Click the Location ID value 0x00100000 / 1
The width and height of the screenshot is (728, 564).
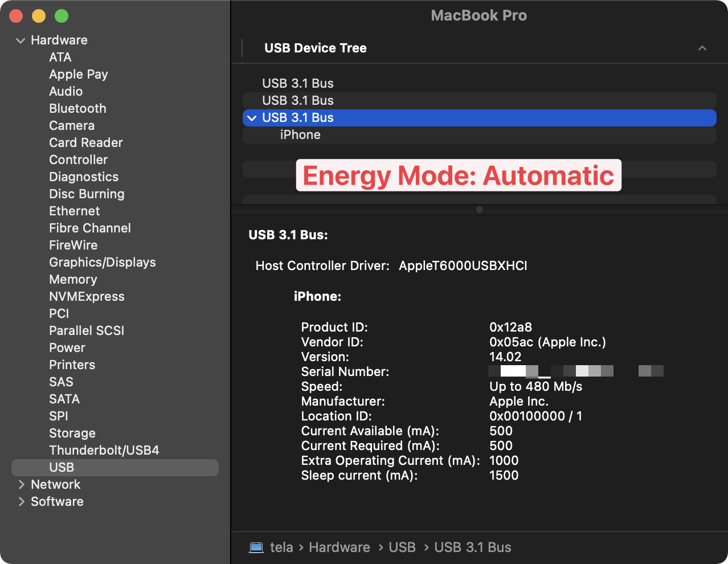[x=536, y=416]
